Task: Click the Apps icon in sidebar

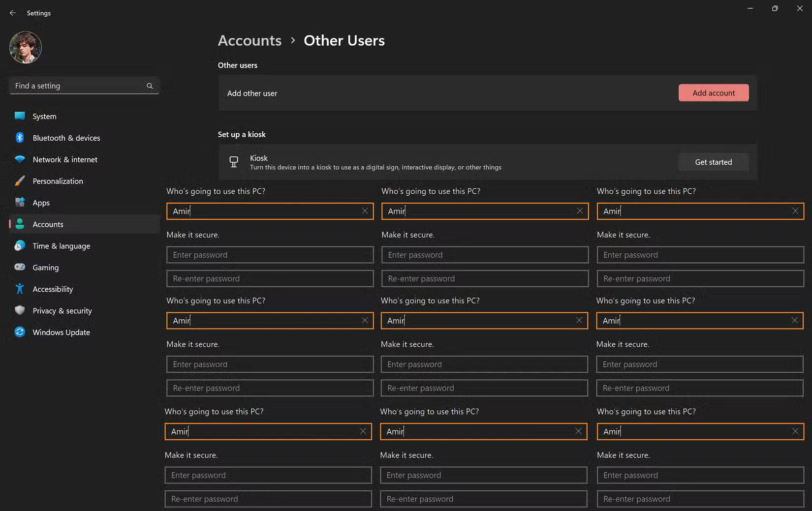Action: tap(20, 202)
